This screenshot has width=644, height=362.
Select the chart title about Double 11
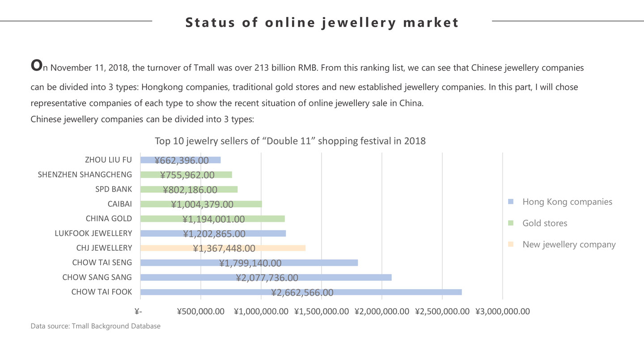290,141
